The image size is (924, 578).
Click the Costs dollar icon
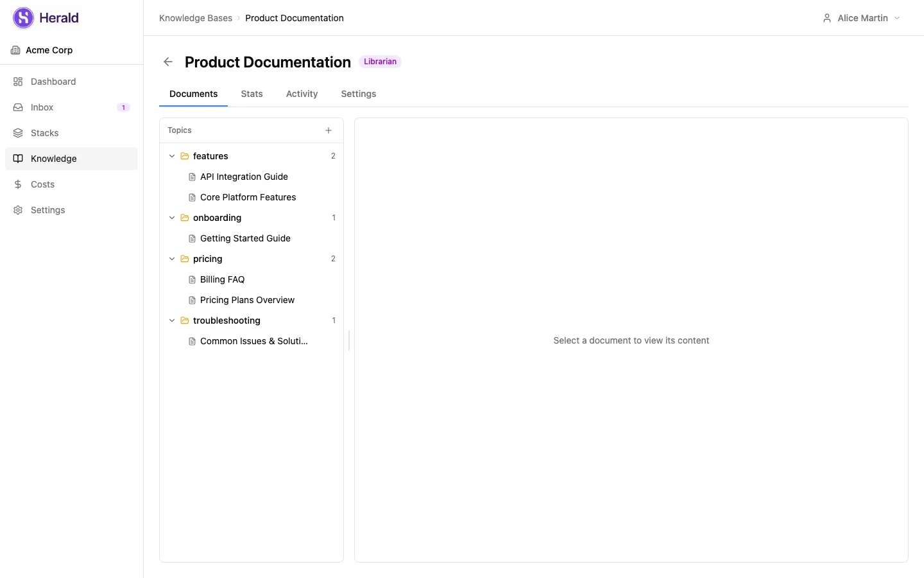[18, 184]
